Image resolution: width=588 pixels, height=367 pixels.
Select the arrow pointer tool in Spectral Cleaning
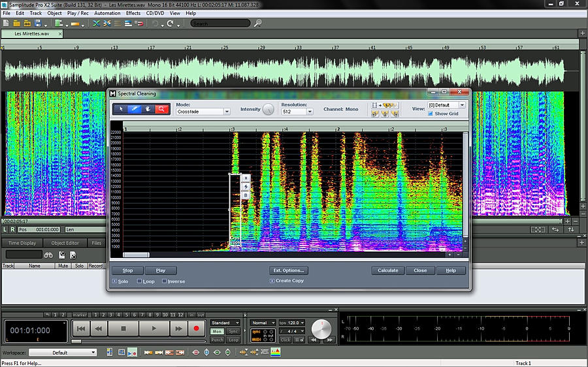coord(121,109)
